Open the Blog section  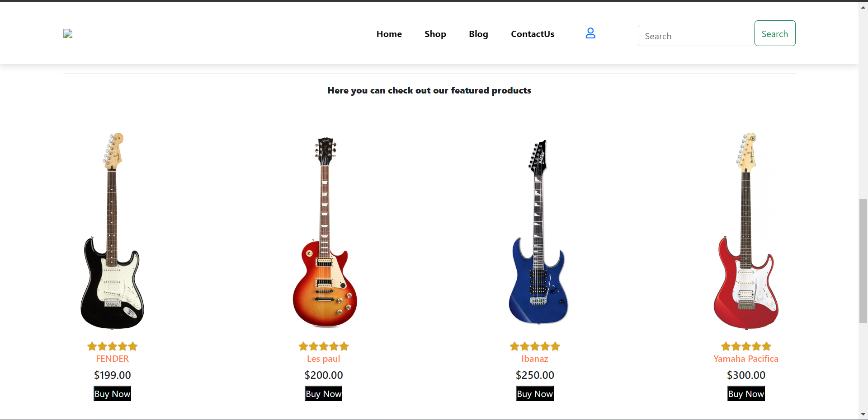tap(478, 34)
